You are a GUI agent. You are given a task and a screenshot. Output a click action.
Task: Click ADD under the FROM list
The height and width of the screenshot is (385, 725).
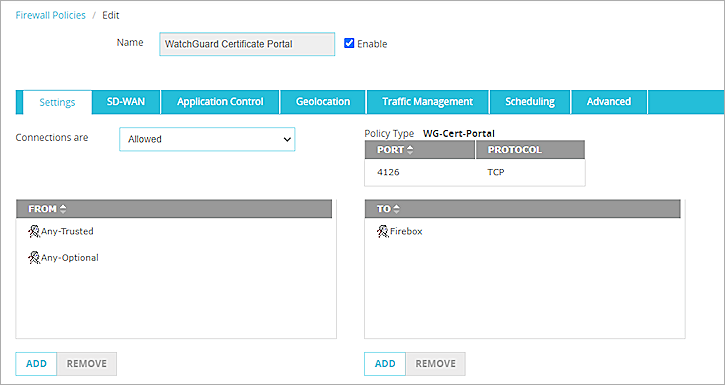[36, 364]
